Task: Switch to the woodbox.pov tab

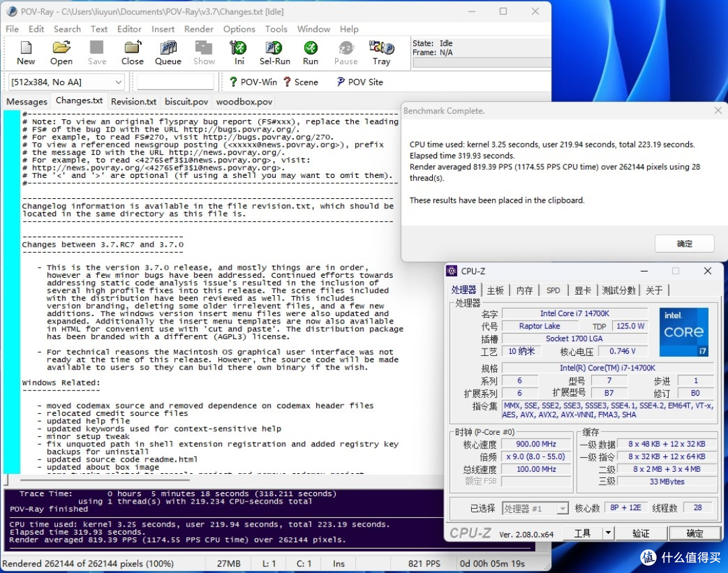Action: (x=244, y=101)
